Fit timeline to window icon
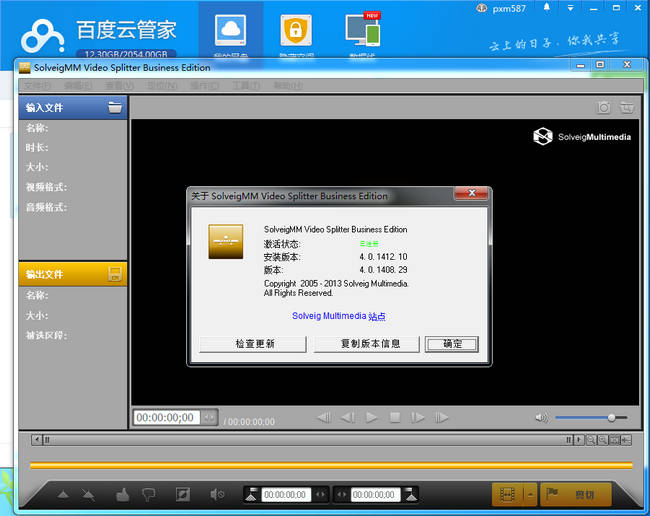 (x=614, y=440)
